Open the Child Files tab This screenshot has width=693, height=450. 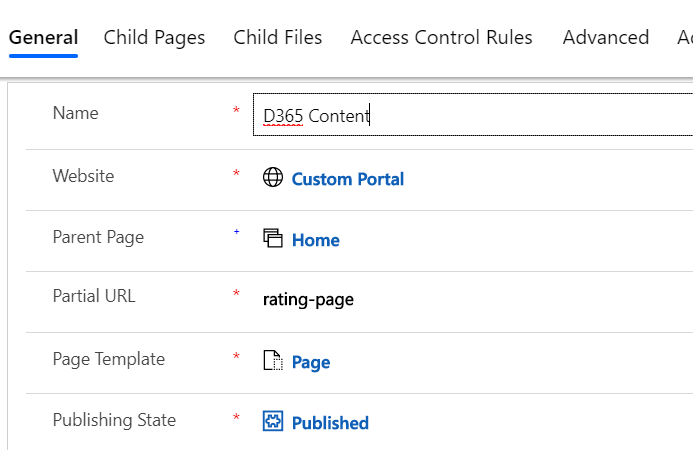pyautogui.click(x=278, y=38)
